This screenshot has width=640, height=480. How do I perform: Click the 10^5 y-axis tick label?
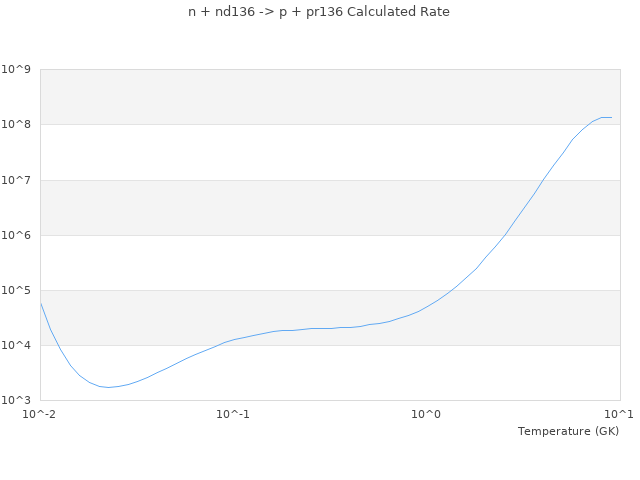tap(17, 290)
